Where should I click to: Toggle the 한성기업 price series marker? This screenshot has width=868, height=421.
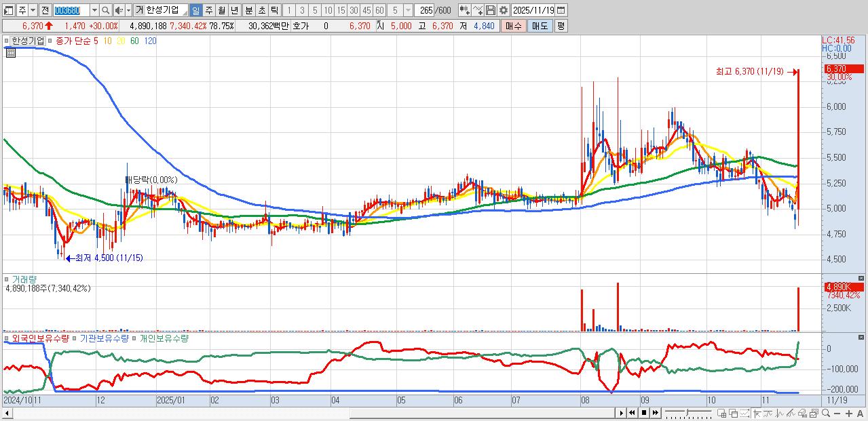point(7,41)
